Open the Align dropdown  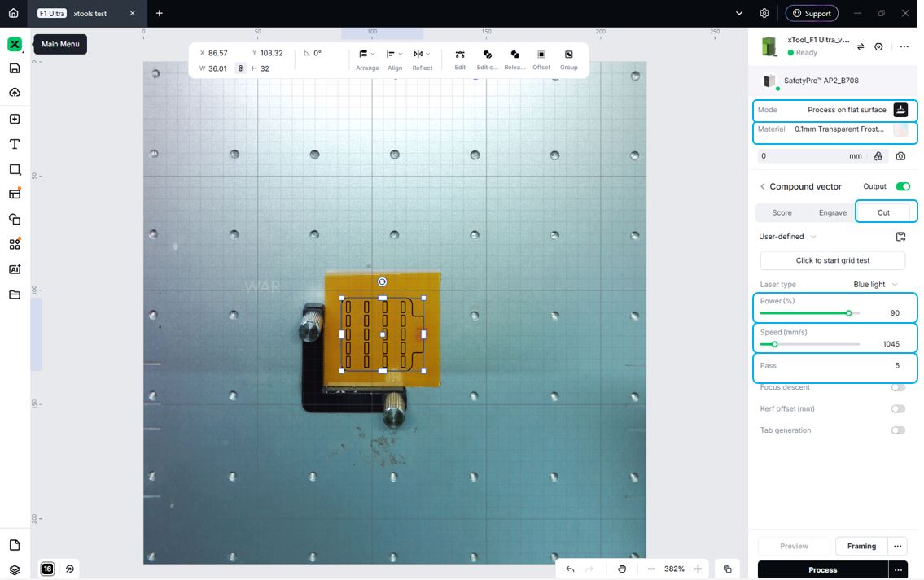coord(395,59)
